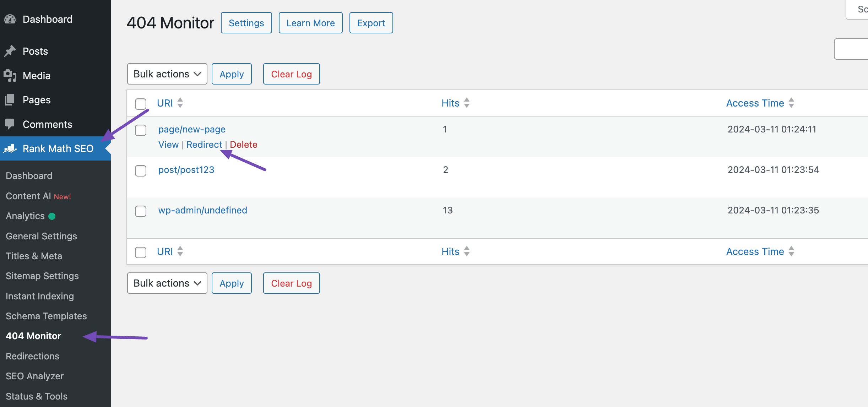
Task: Sort by Access Time in the top header
Action: click(x=755, y=103)
